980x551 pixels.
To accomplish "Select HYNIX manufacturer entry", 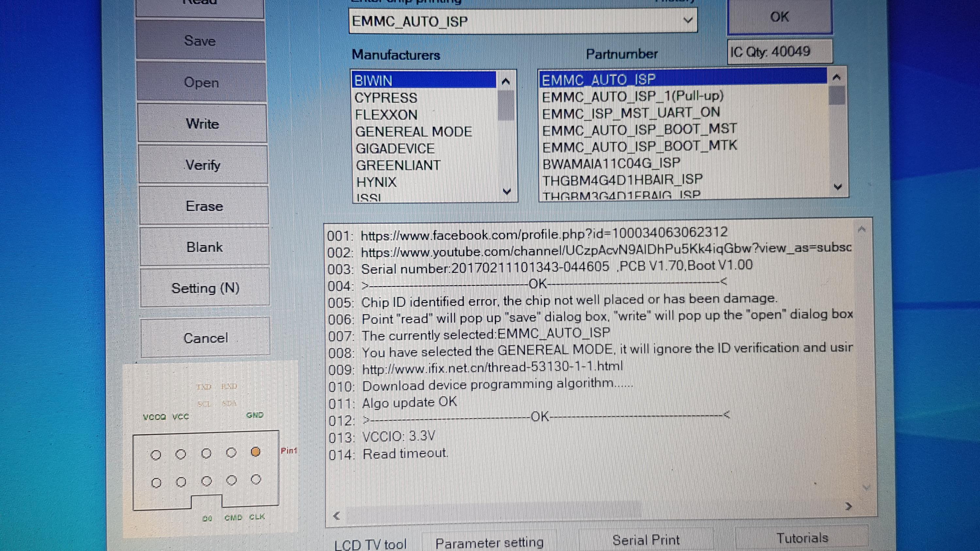I will coord(376,182).
